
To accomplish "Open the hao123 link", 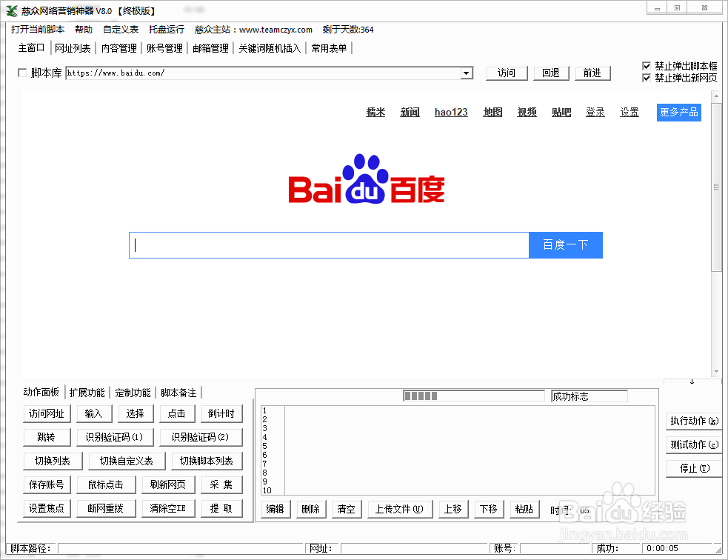I will [451, 112].
